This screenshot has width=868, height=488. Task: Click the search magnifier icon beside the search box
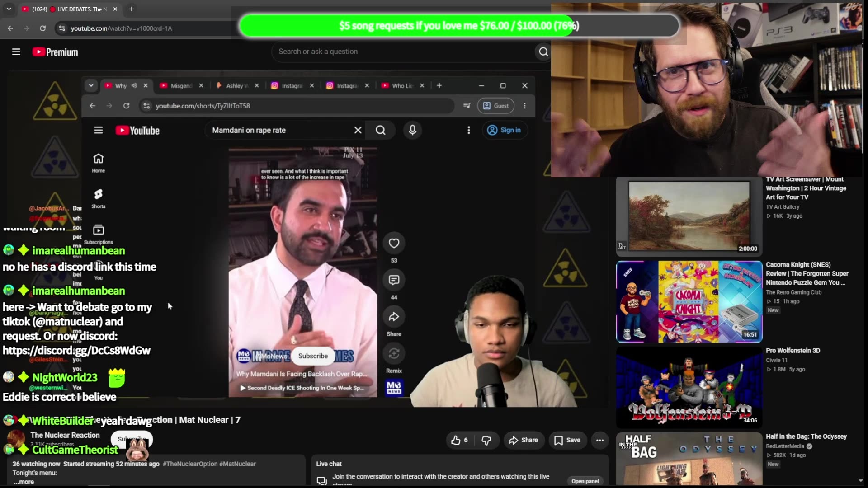pyautogui.click(x=543, y=52)
